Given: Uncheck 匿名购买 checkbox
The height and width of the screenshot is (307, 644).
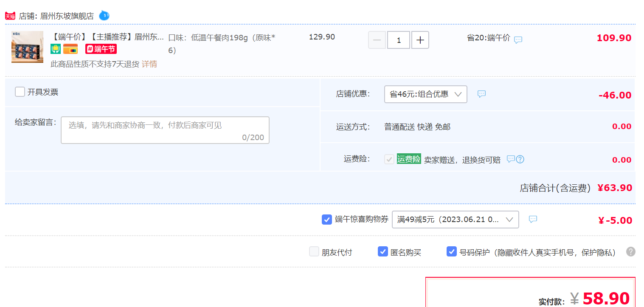Looking at the screenshot, I should click(383, 251).
